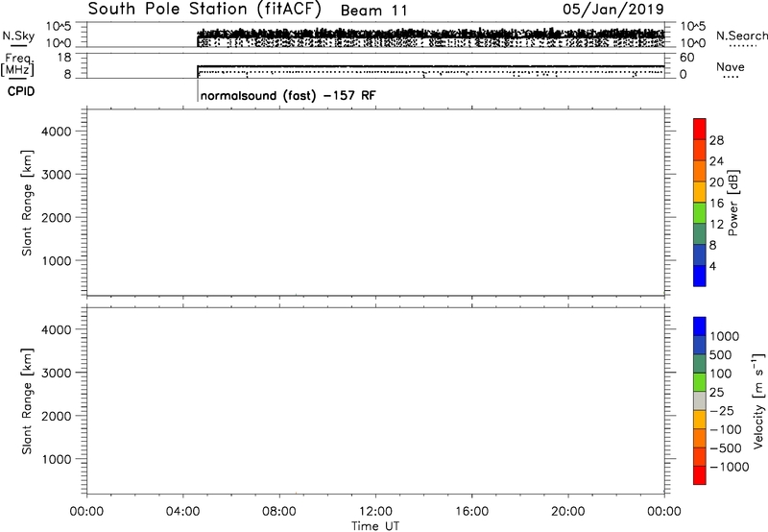768x532 pixels.
Task: Click the '−100' Velocity colorbar tick
Action: [726, 429]
